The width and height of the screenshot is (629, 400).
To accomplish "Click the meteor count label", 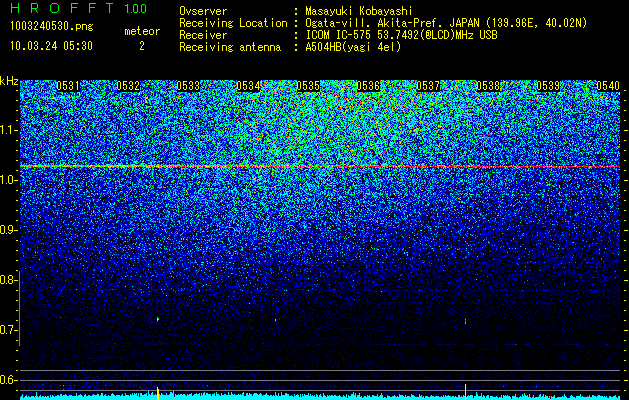I will coord(142,31).
